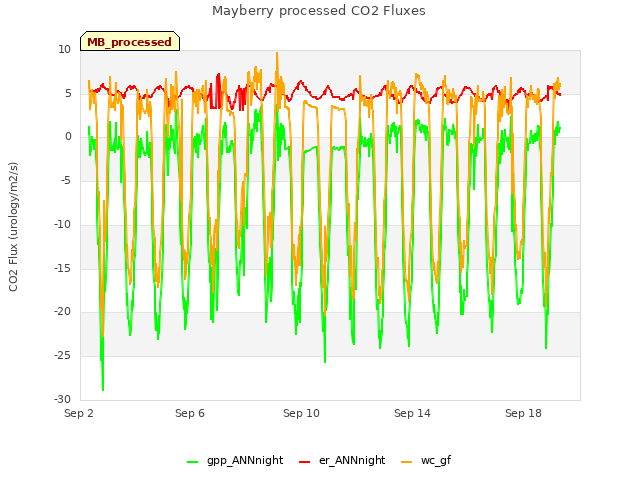Click the 10 y-axis tick label

tap(64, 49)
